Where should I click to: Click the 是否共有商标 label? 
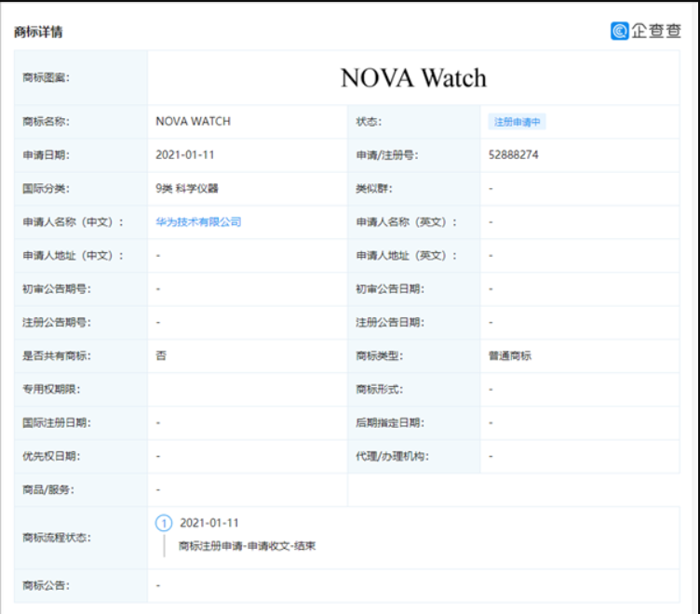point(57,355)
